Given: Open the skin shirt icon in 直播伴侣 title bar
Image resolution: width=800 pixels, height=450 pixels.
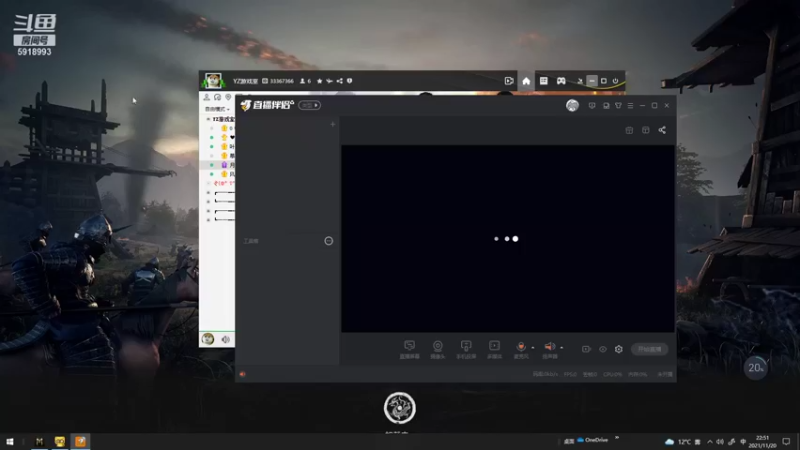Looking at the screenshot, I should coord(618,106).
